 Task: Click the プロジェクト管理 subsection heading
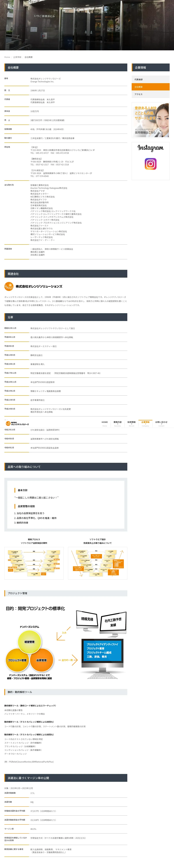[66, 593]
